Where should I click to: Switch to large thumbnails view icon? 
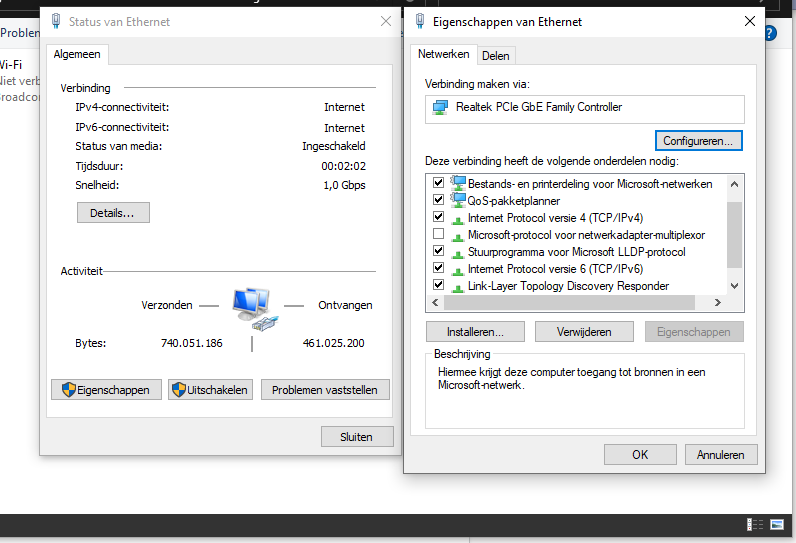(x=777, y=524)
